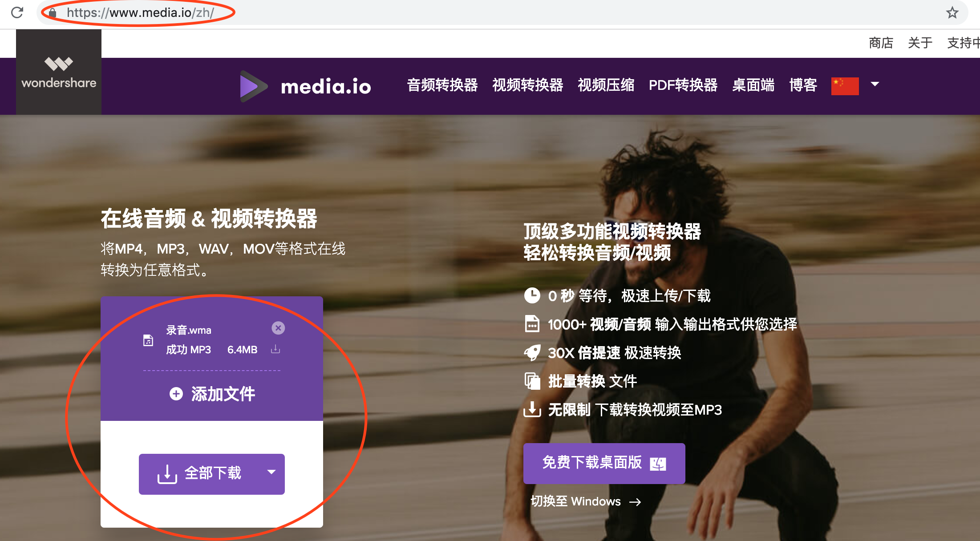The width and height of the screenshot is (980, 541).
Task: Click the 在线音频 & 视频转换器 heading
Action: point(209,218)
